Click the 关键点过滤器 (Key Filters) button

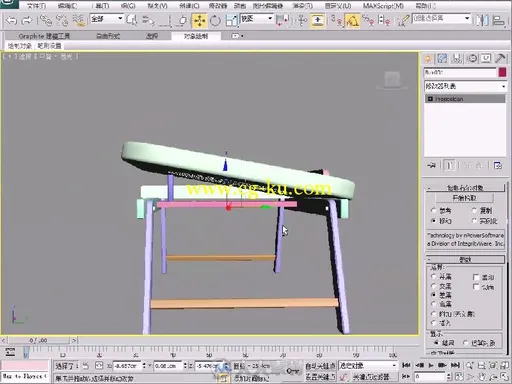click(x=371, y=377)
